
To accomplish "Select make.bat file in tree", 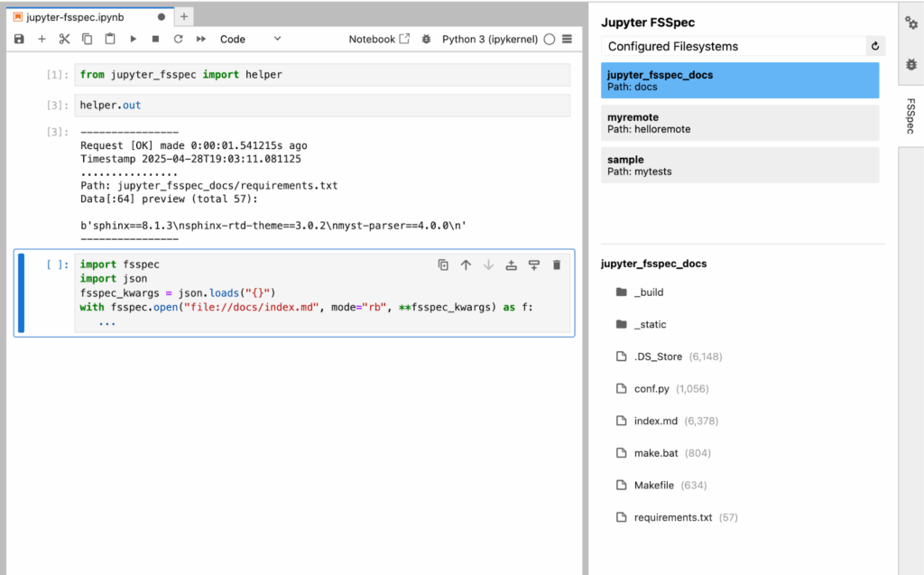I will click(663, 453).
